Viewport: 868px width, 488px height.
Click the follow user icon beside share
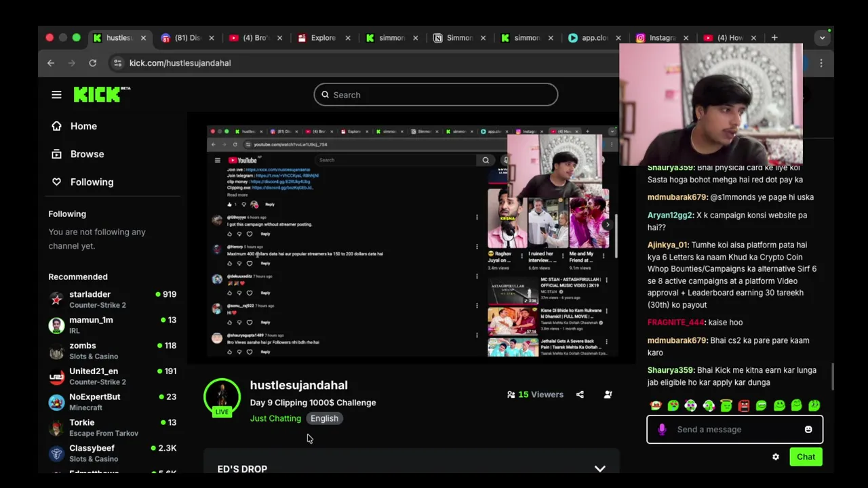[x=608, y=394]
